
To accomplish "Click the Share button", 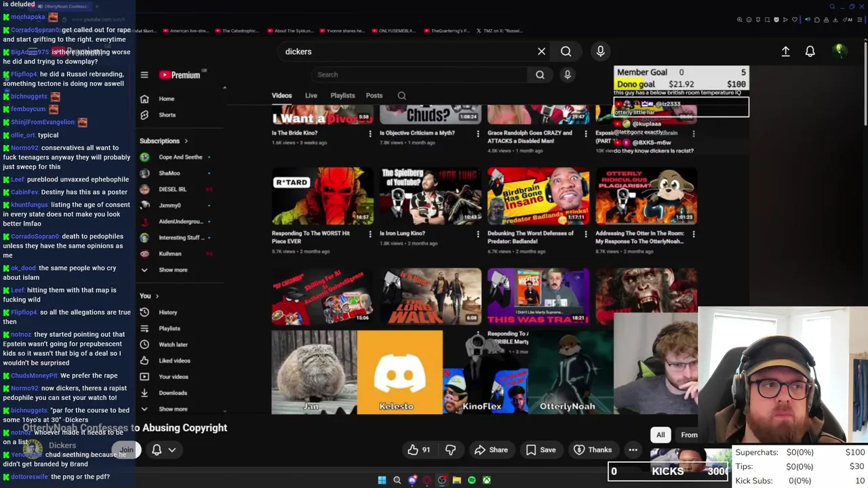I will pyautogui.click(x=491, y=450).
